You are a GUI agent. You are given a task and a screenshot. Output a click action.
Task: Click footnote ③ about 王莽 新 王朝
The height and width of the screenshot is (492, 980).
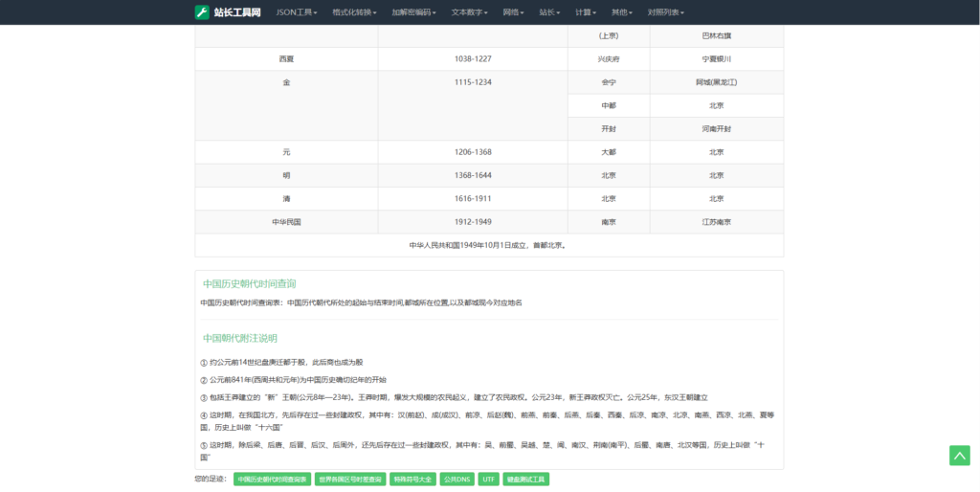click(454, 397)
